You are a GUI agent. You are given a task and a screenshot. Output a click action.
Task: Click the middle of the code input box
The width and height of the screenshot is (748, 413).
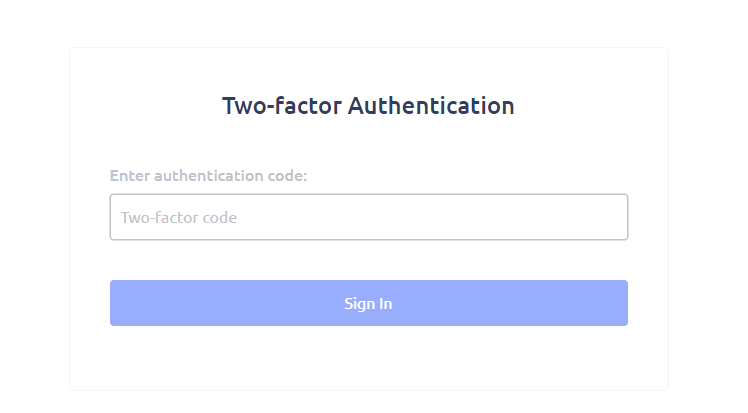(369, 217)
